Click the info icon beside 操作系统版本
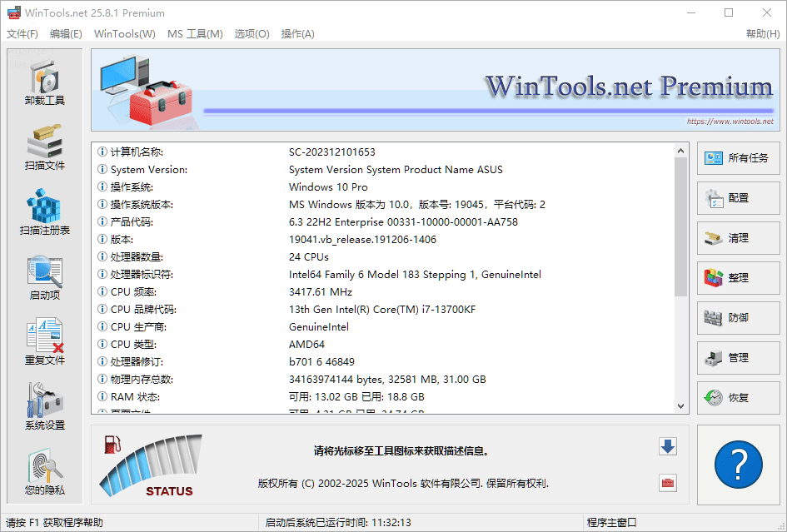 tap(102, 204)
